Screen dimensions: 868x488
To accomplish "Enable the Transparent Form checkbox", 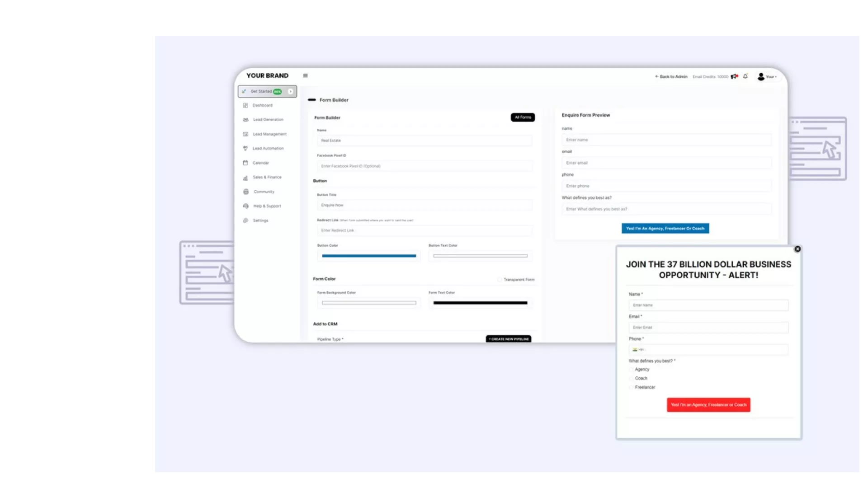I will [x=499, y=279].
